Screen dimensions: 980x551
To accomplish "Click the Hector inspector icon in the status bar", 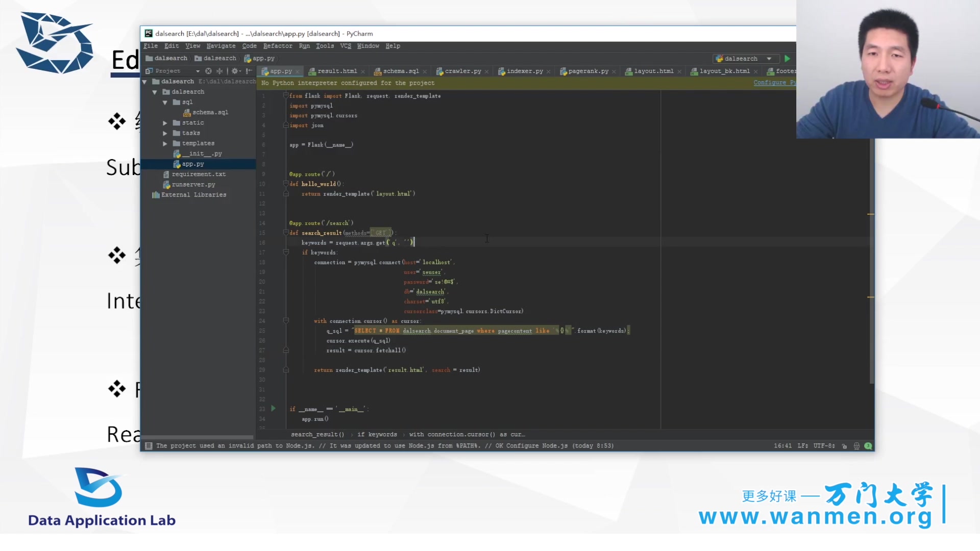I will (856, 446).
